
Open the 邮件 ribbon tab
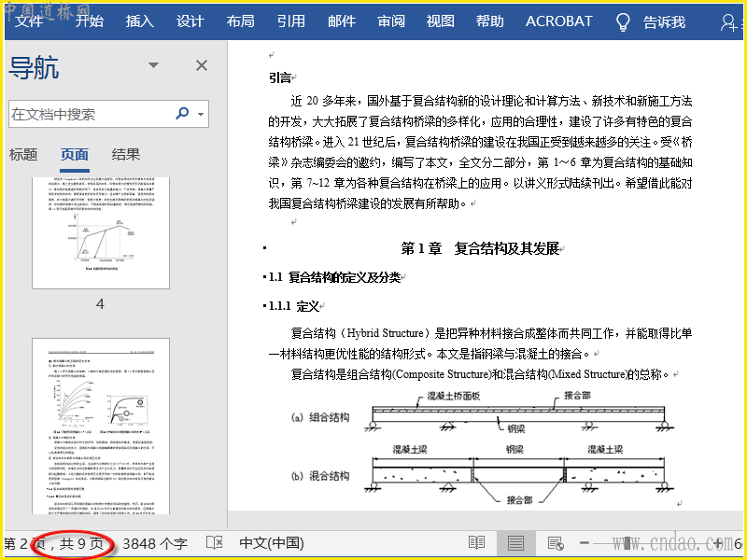(342, 21)
